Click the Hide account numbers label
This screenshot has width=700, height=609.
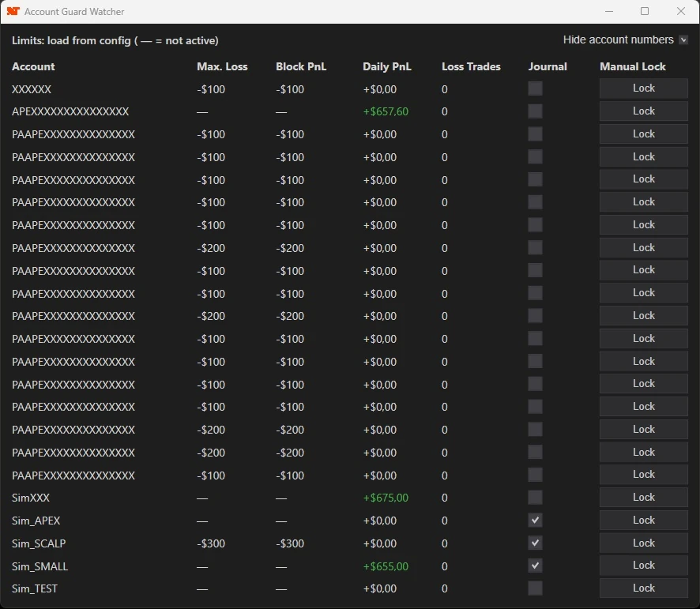(619, 39)
